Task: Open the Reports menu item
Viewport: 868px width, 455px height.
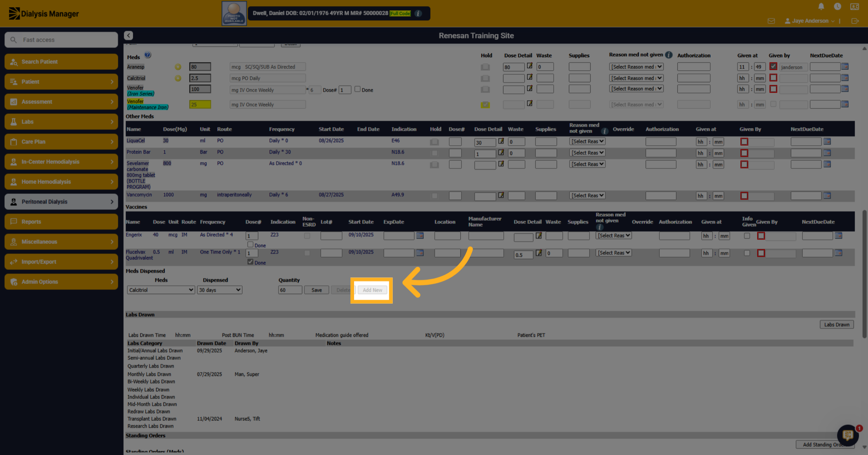Action: [x=61, y=222]
